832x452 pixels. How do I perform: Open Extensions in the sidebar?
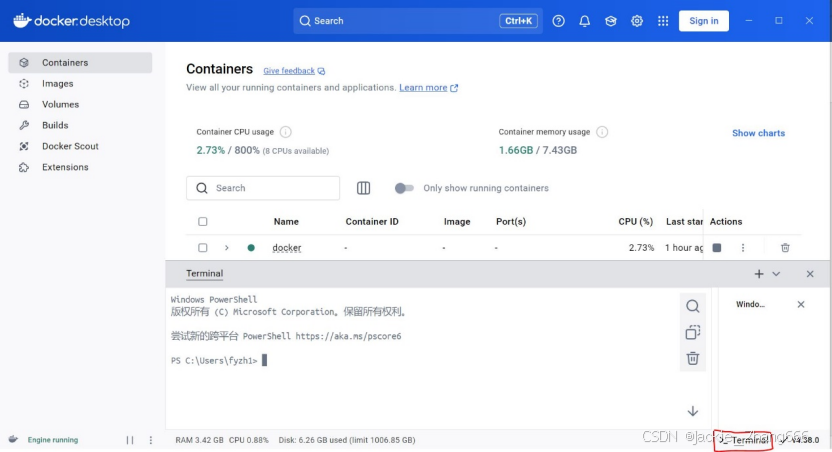80,167
